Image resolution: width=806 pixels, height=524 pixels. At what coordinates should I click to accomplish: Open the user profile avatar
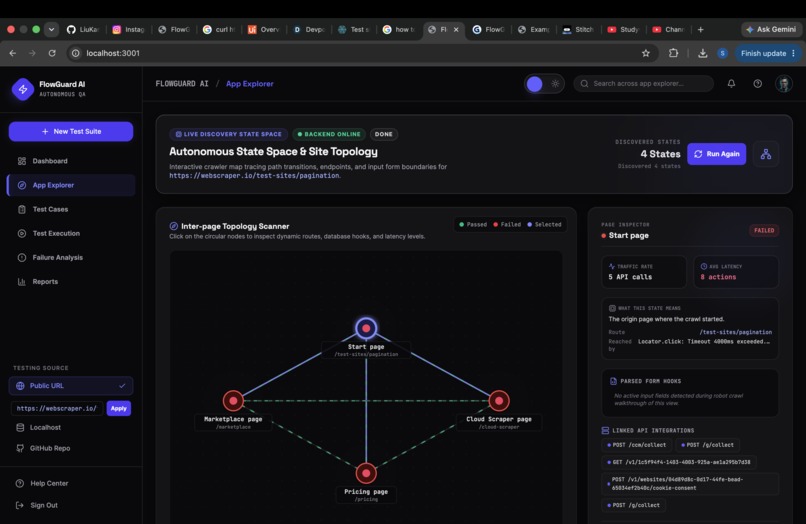[x=784, y=84]
